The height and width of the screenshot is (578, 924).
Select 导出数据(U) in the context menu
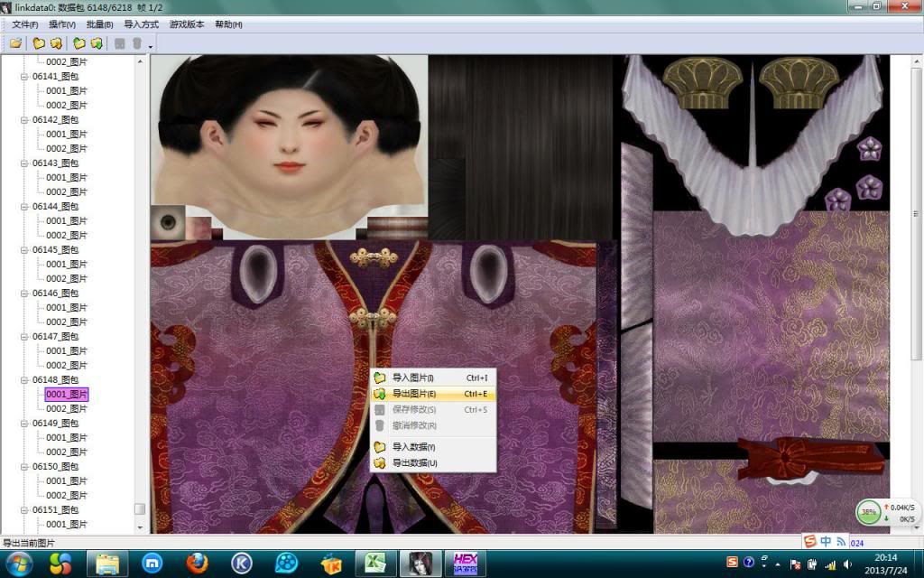(414, 463)
